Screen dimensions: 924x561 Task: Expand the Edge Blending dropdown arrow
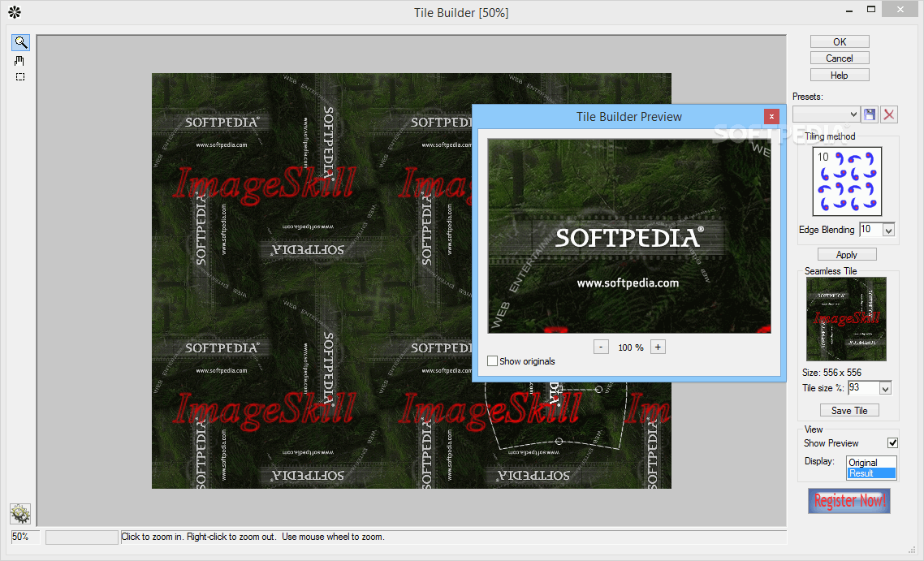(x=888, y=230)
